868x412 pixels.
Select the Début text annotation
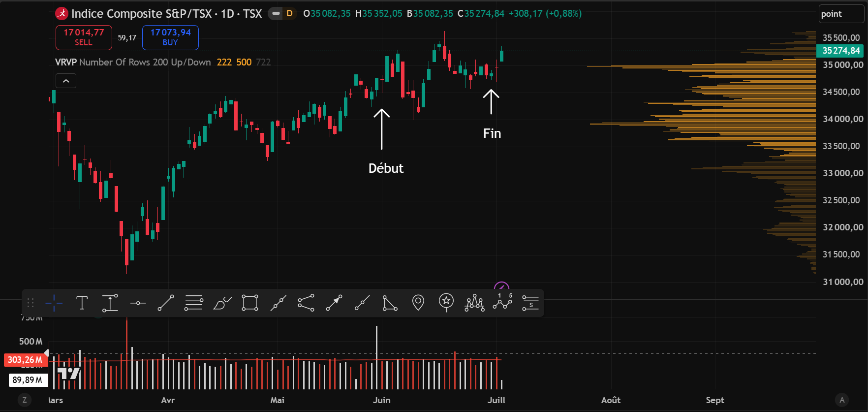pos(386,168)
